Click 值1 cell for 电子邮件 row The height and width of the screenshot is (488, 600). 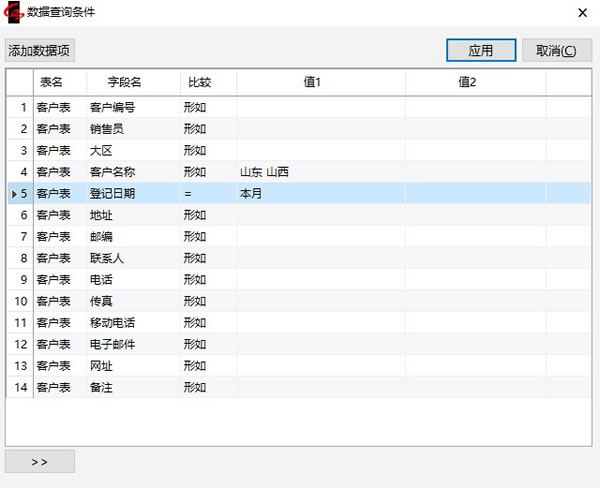(320, 344)
